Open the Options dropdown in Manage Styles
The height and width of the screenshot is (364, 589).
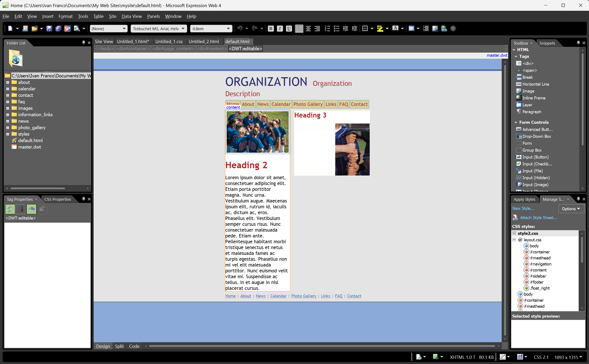[571, 209]
